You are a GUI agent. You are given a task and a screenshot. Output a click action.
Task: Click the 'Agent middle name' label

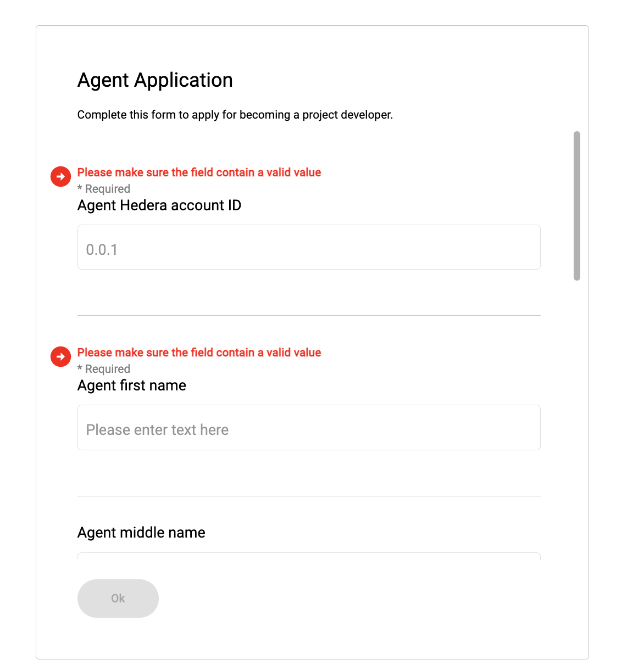pos(141,533)
